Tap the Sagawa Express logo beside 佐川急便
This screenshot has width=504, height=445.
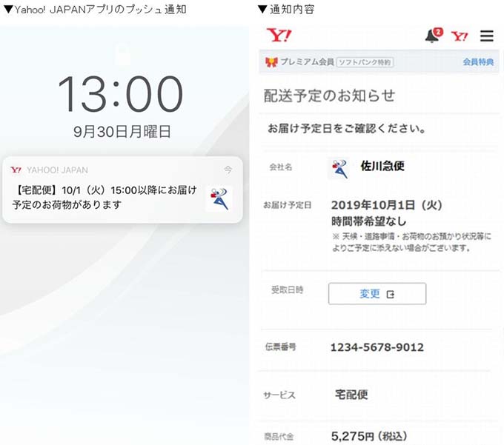pyautogui.click(x=339, y=168)
